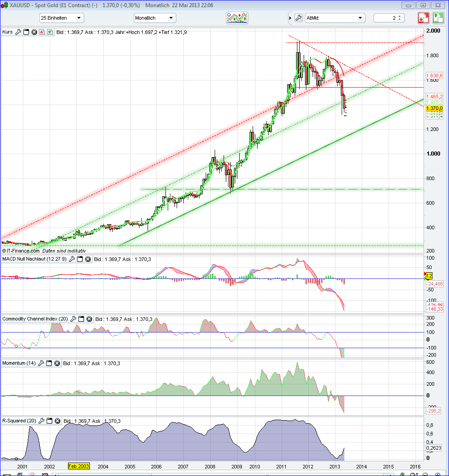Remove the Momentum (14) indicator
Image resolution: width=449 pixels, height=476 pixels.
click(57, 363)
